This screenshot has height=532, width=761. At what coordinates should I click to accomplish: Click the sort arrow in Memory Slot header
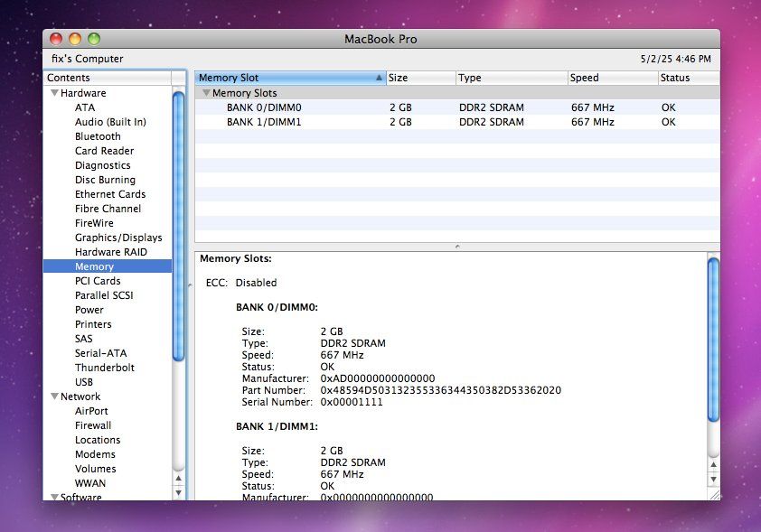click(379, 78)
